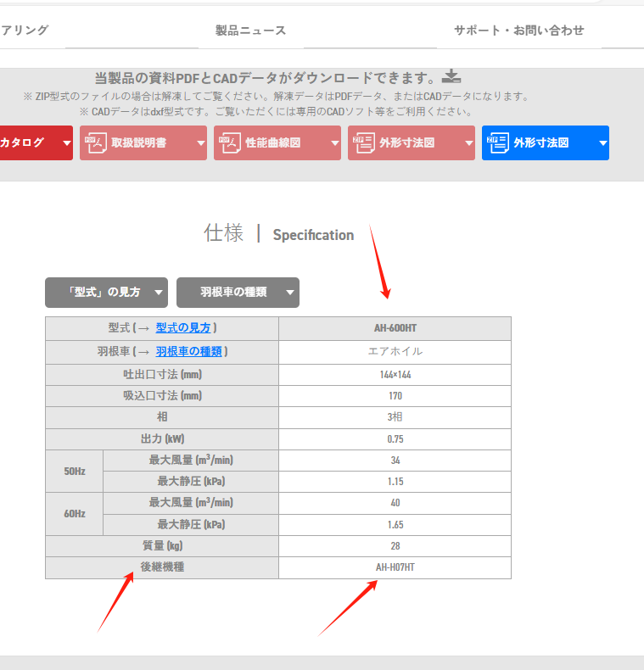Open サポート・お問い合わせ menu item
The height and width of the screenshot is (670, 644).
click(518, 31)
